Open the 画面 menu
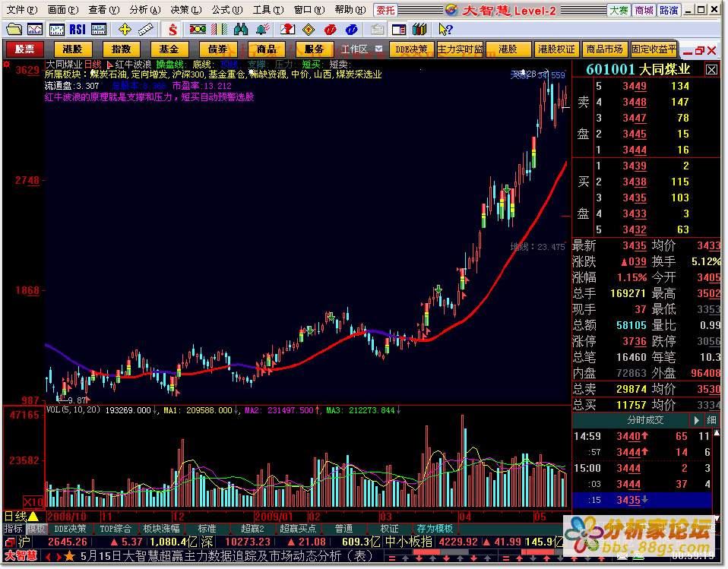This screenshot has height=569, width=728. 63,10
